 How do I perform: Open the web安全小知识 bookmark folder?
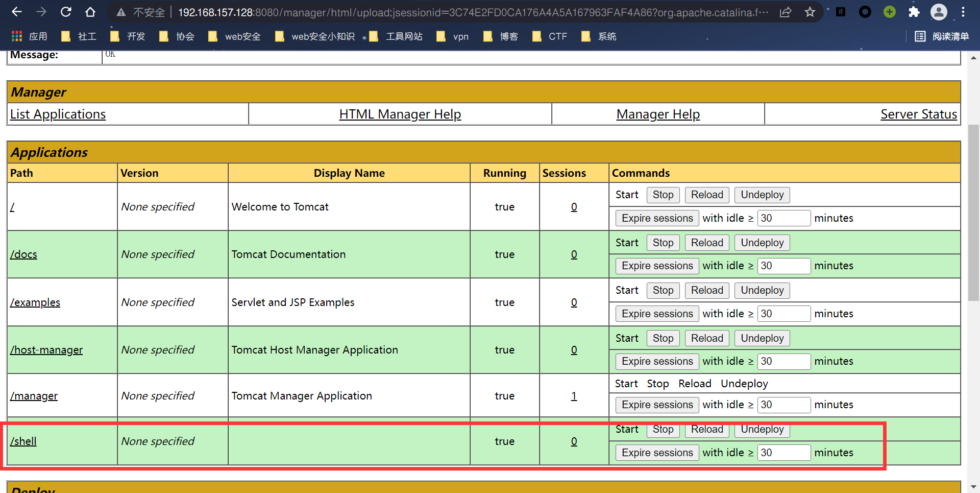[x=314, y=36]
